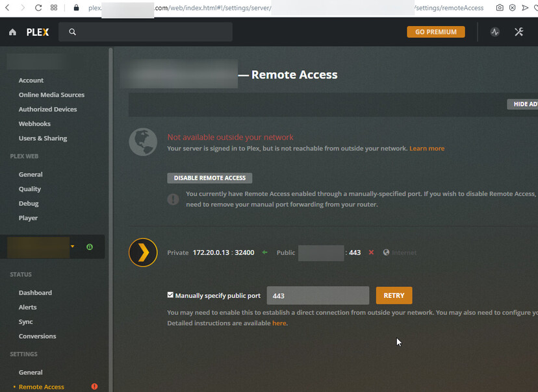Click the public port input field
538x392 pixels.
(x=318, y=295)
